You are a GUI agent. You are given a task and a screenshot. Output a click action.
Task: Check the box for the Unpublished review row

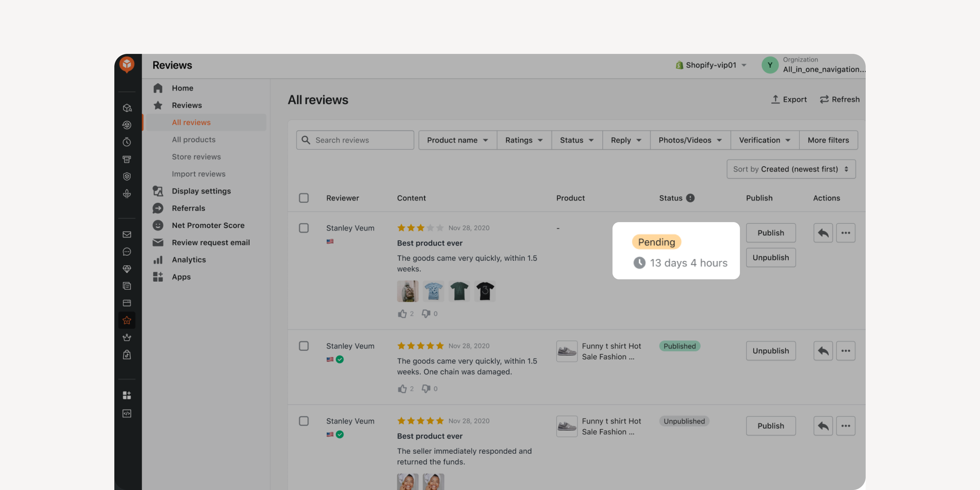303,421
